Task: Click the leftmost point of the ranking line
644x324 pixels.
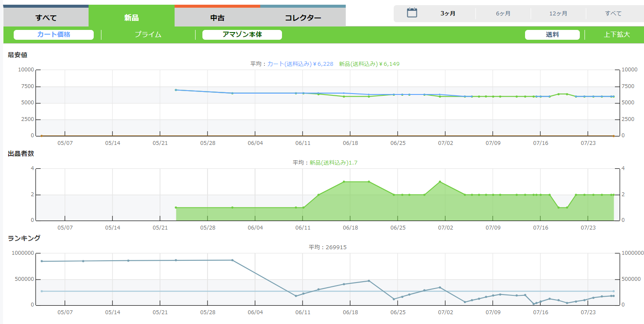Action: 42,261
